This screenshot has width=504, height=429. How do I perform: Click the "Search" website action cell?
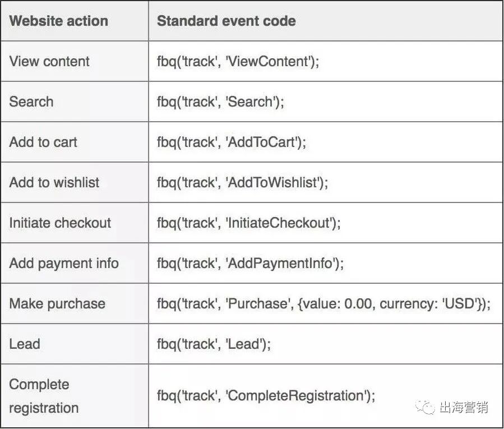tap(31, 102)
